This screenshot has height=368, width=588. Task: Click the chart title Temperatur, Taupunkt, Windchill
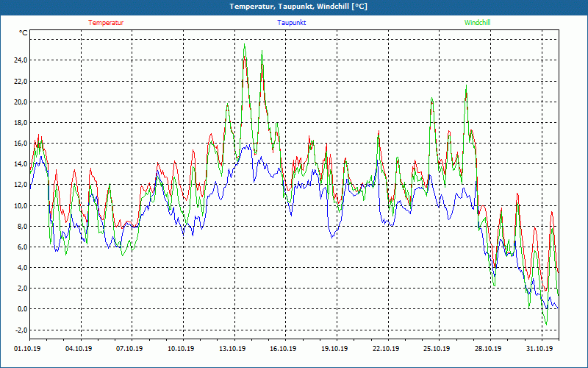pyautogui.click(x=298, y=7)
